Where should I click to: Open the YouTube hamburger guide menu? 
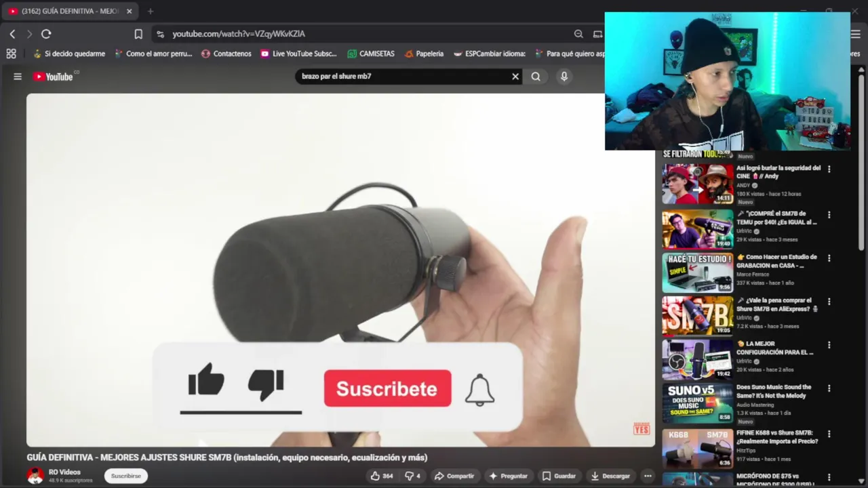coord(18,77)
